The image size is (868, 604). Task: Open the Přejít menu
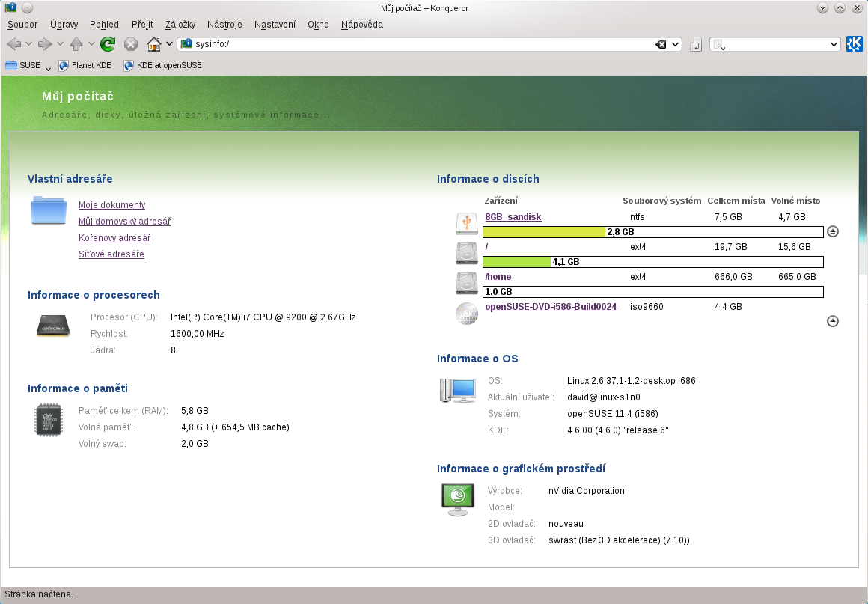click(142, 25)
